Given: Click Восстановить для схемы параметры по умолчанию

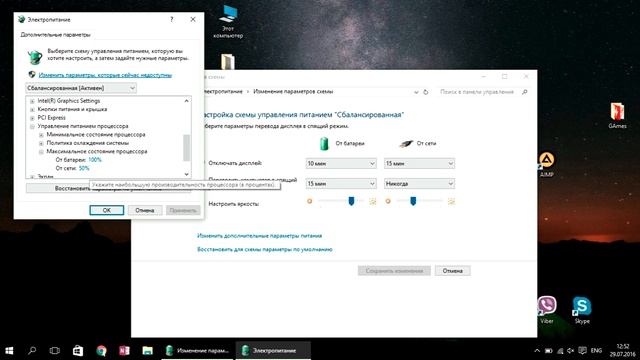Looking at the screenshot, I should coord(264,249).
